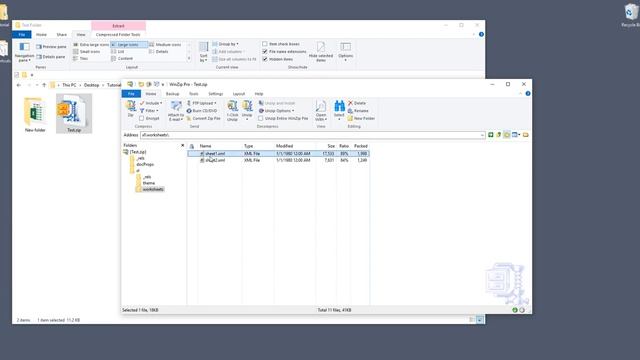Choose Extra large icons layout

pyautogui.click(x=91, y=44)
